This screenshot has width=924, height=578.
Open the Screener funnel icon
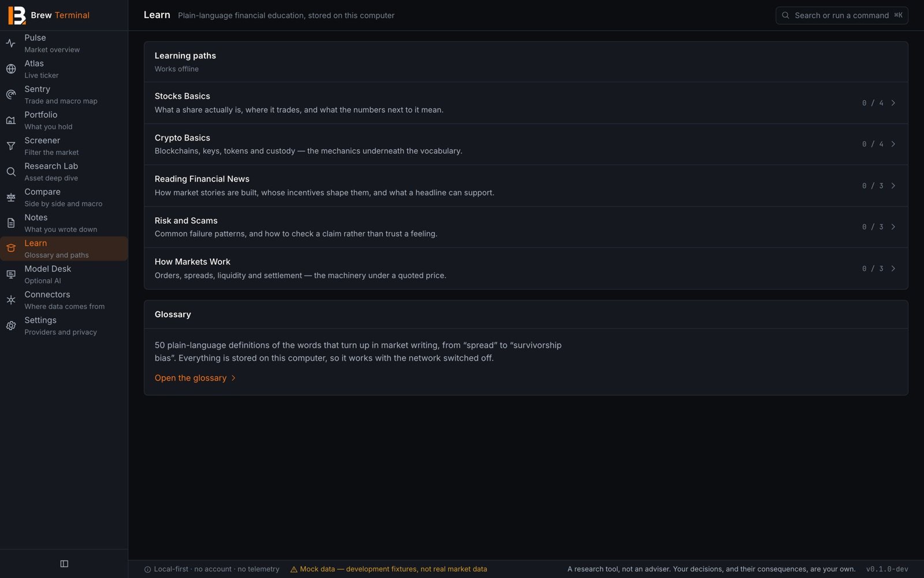coord(11,146)
